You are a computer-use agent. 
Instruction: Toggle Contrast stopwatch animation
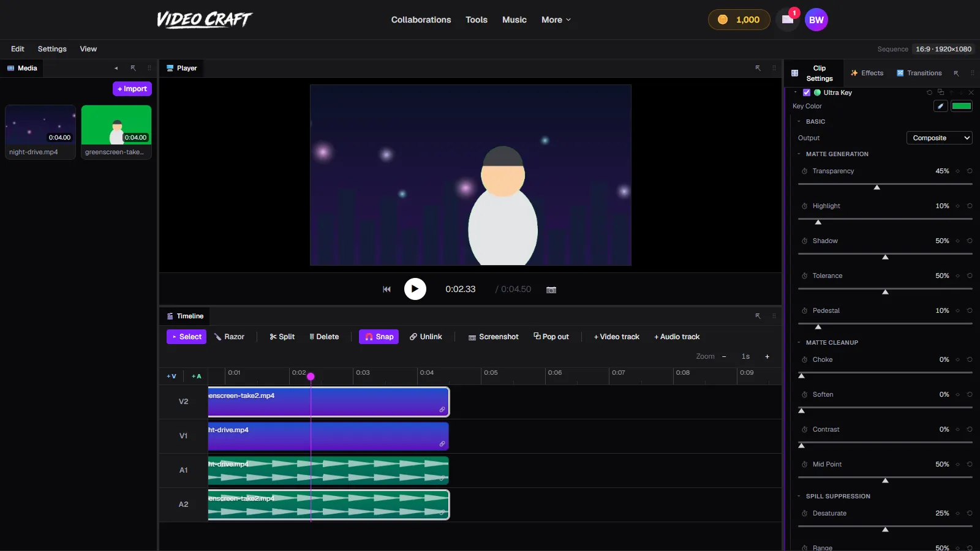tap(805, 430)
